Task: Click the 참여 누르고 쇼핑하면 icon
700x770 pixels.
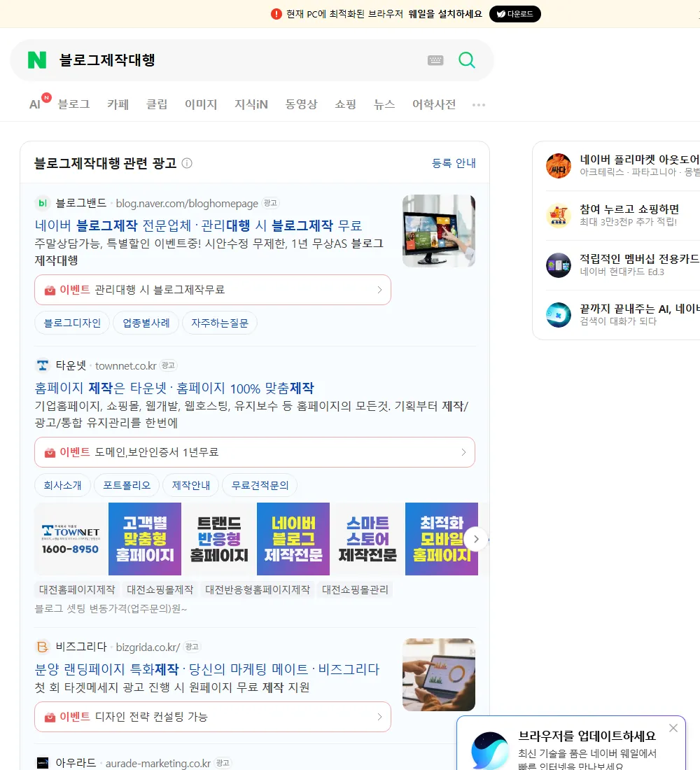Action: coord(559,215)
